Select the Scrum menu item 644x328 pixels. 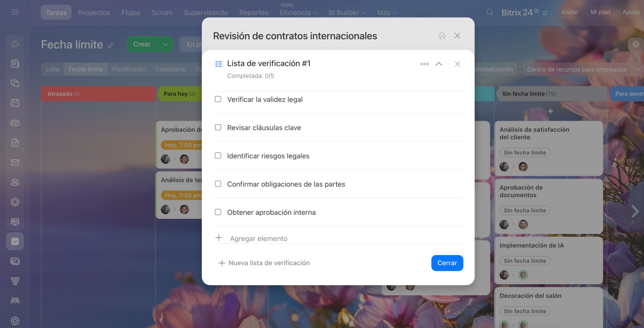162,13
